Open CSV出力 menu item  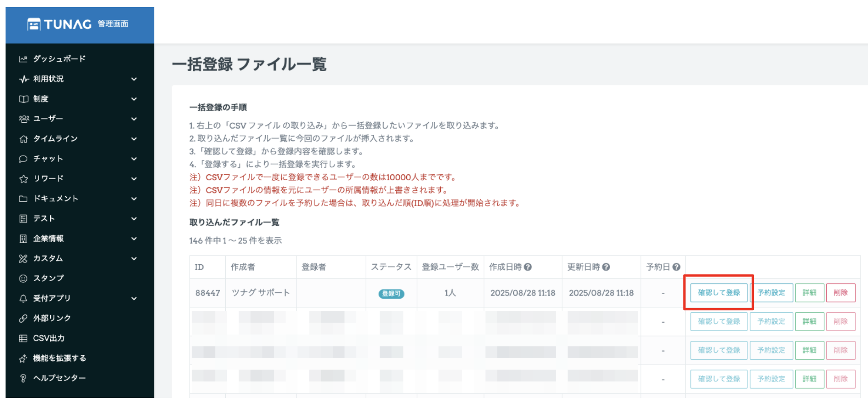[x=49, y=339]
